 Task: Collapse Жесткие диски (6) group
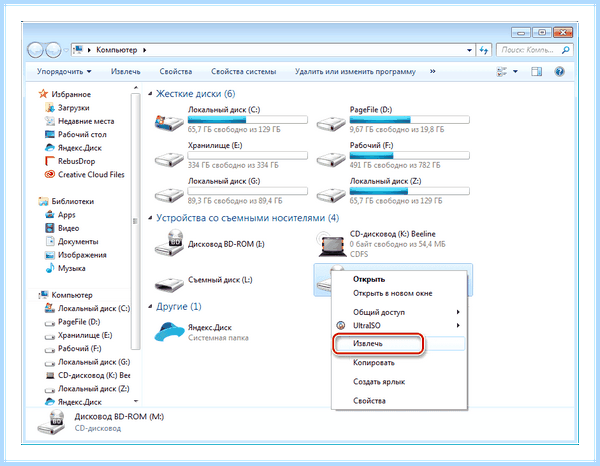click(150, 94)
